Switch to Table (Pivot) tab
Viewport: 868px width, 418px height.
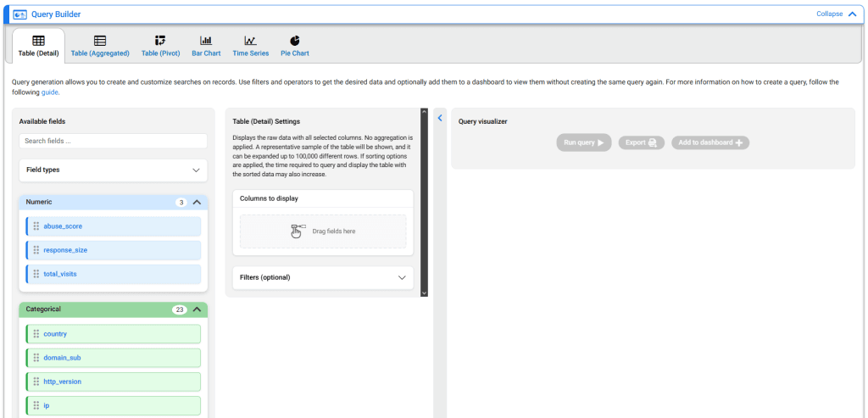pos(160,46)
